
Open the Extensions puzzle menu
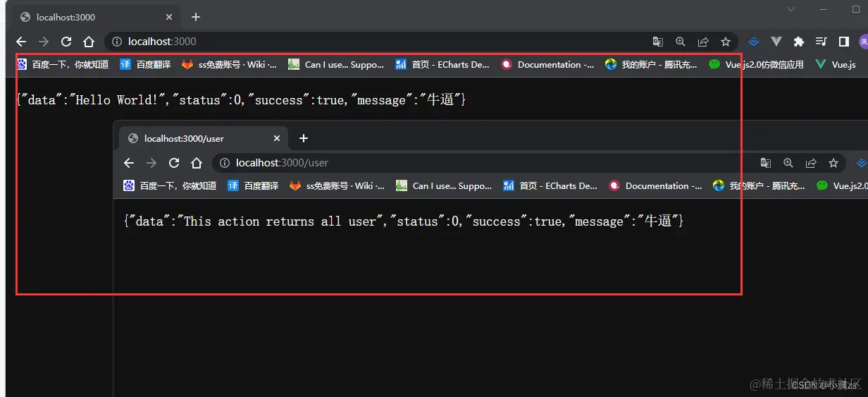click(799, 42)
